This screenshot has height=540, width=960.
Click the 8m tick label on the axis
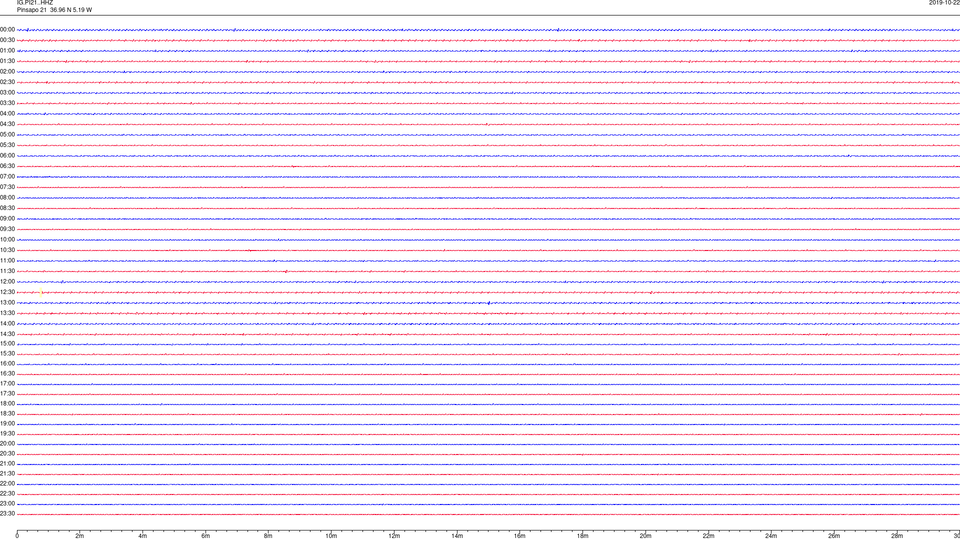tap(268, 536)
